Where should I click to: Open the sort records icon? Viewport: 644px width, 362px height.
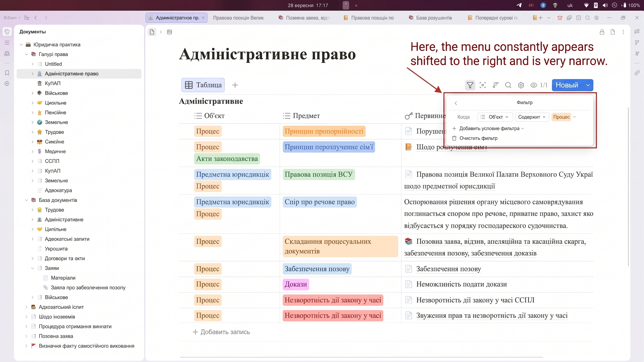(495, 85)
